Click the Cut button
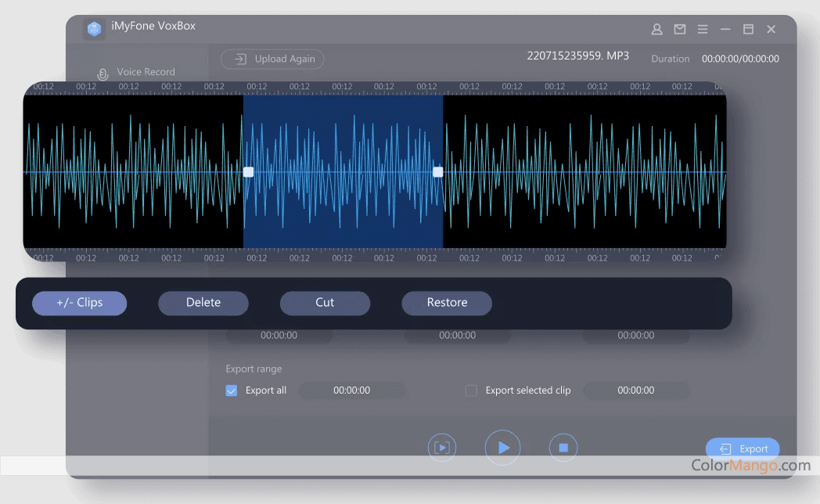This screenshot has width=820, height=504. pyautogui.click(x=325, y=303)
